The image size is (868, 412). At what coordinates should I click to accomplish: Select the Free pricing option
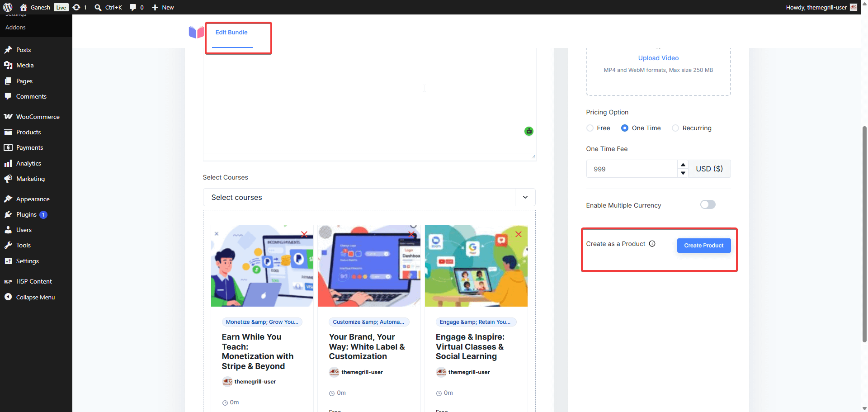click(590, 128)
